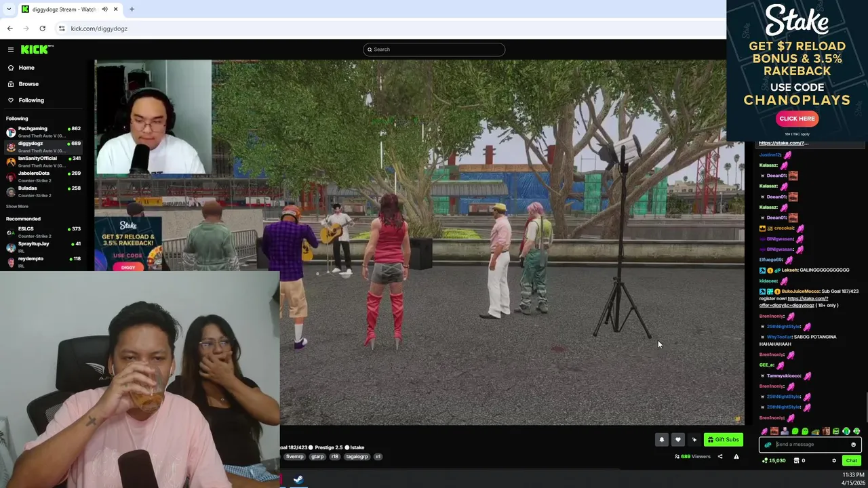Click the Stake overlay ad in stream
Image resolution: width=868 pixels, height=488 pixels.
point(128,244)
